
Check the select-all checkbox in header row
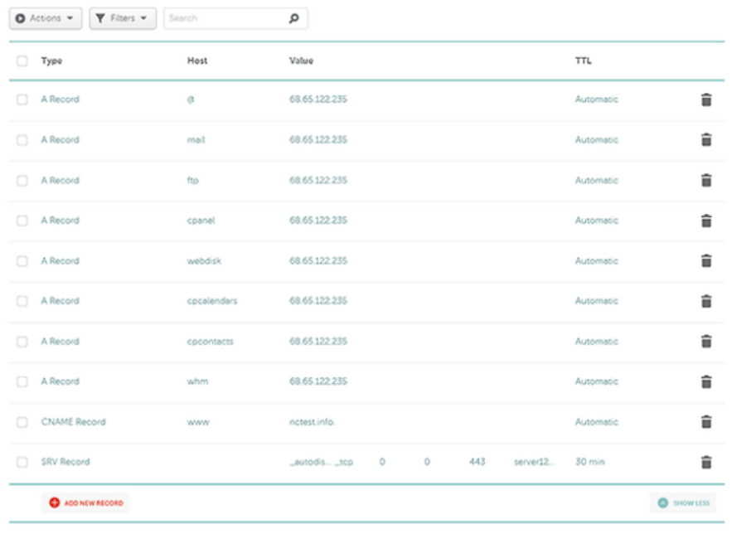pos(22,61)
